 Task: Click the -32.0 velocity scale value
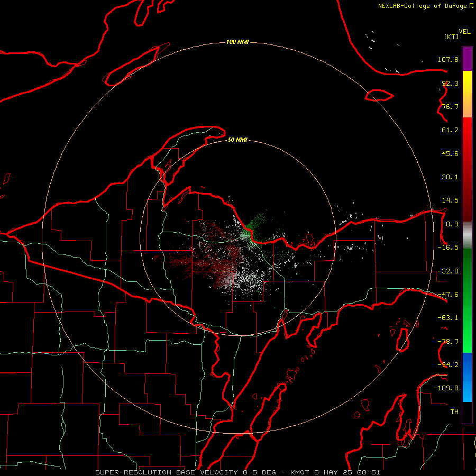[x=448, y=271]
